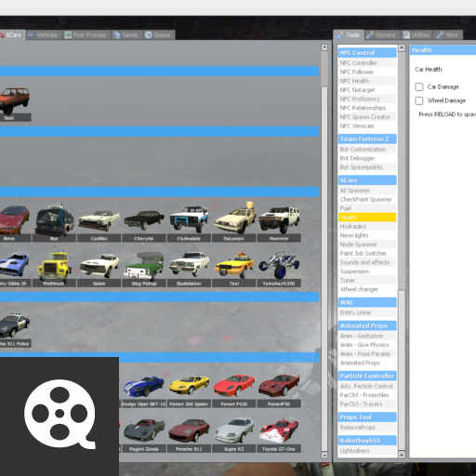Pick the Hummer vehicle thumbnail
This screenshot has width=476, height=476.
tap(279, 221)
